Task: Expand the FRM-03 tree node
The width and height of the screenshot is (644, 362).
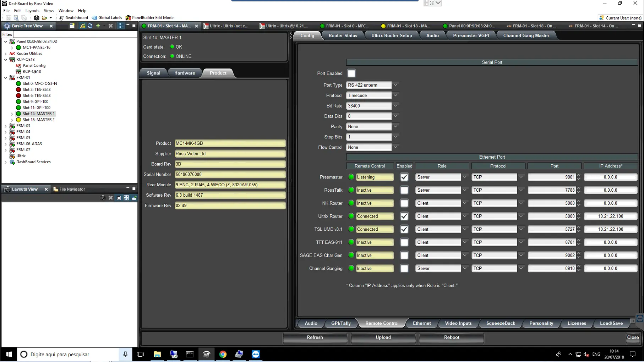Action: pos(6,126)
